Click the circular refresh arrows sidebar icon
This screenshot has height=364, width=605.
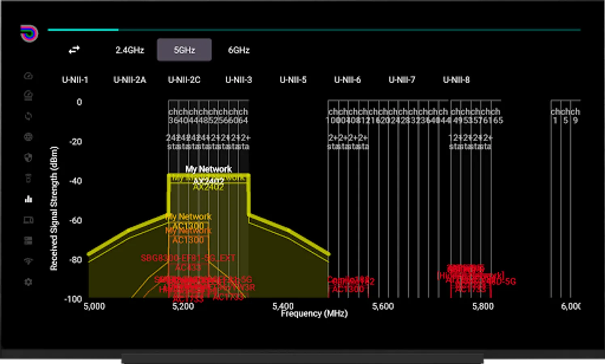[x=28, y=116]
